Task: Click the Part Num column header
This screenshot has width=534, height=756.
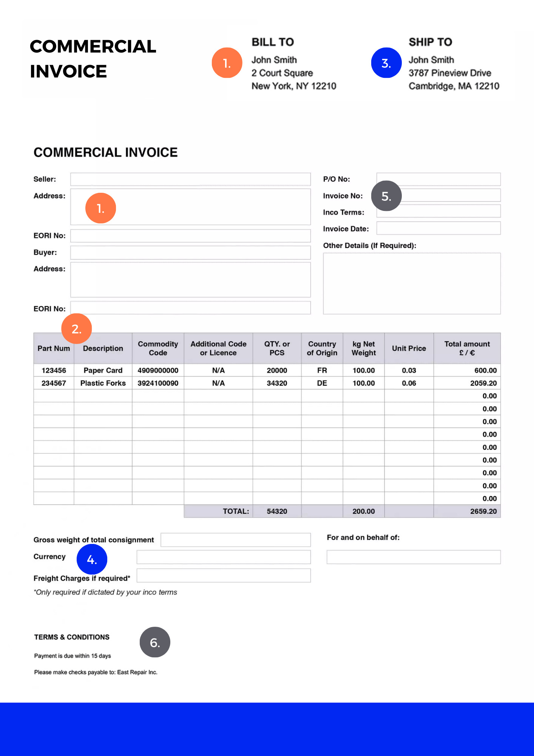Action: tap(54, 349)
